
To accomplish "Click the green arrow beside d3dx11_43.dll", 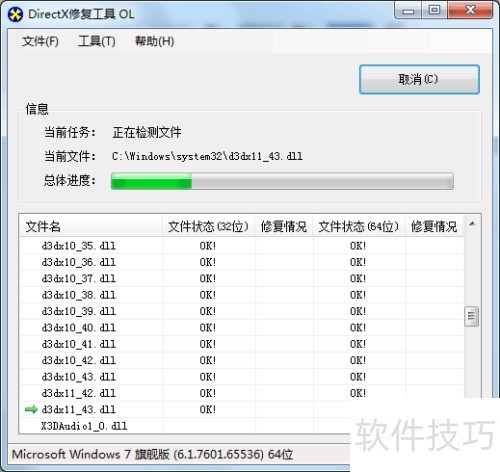I will coord(31,409).
